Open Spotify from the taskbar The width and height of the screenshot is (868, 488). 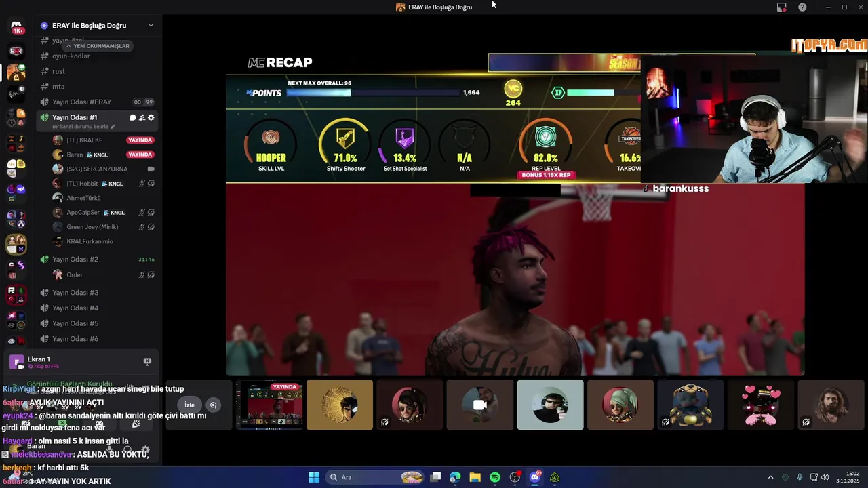495,477
